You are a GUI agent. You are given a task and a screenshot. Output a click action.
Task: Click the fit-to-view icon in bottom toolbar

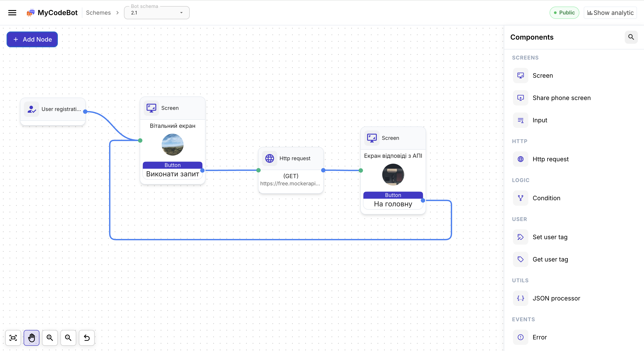(13, 338)
